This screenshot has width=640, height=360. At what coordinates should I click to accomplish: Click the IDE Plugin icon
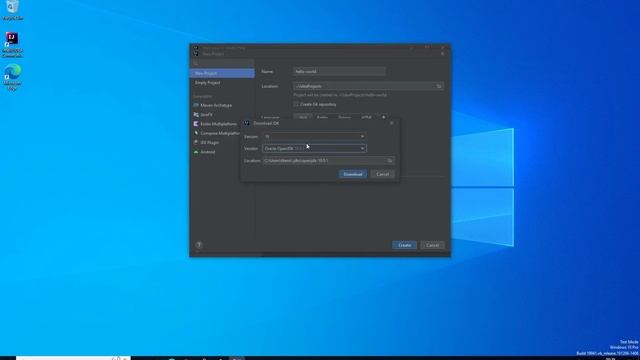[196, 142]
